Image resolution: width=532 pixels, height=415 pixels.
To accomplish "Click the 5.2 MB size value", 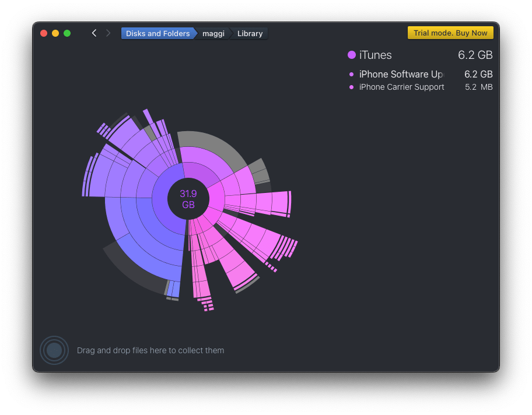I will [x=478, y=87].
